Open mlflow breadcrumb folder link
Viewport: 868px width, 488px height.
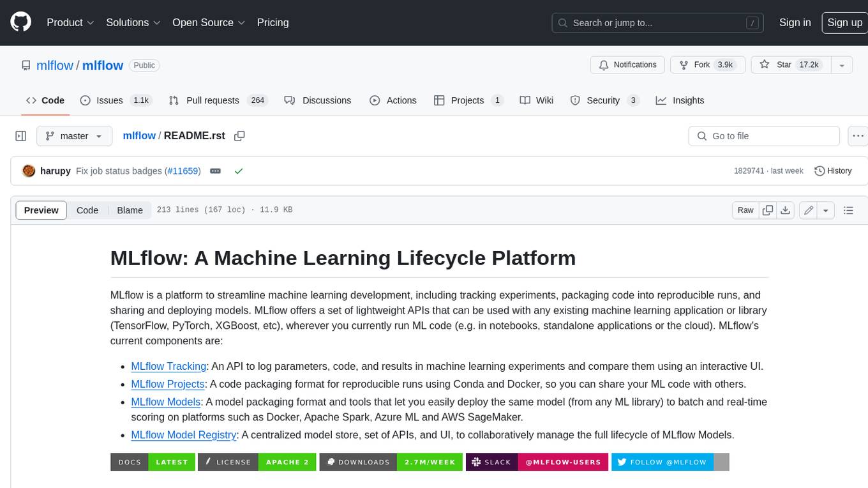click(x=139, y=136)
